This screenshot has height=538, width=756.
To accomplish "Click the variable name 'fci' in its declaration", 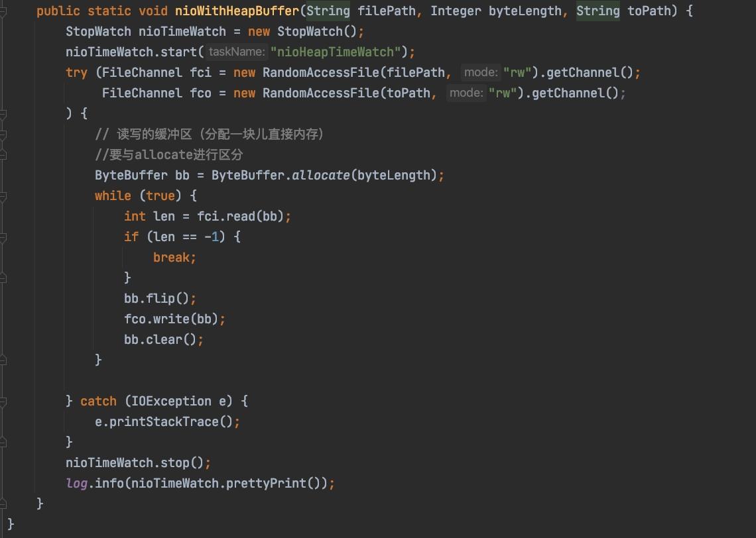I will (x=200, y=73).
